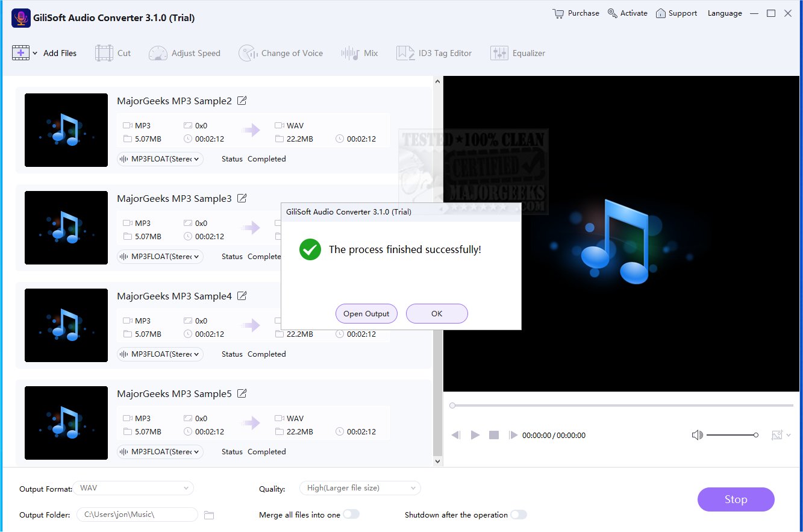803x532 pixels.
Task: Open the Quality dropdown
Action: click(360, 488)
